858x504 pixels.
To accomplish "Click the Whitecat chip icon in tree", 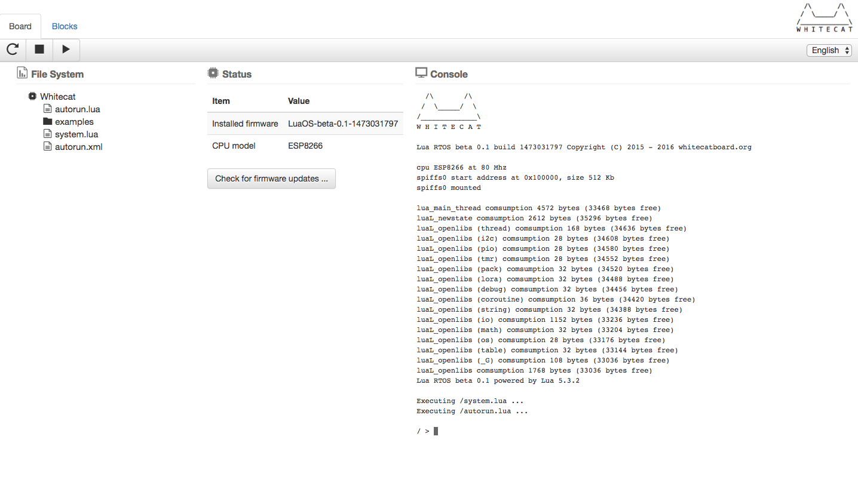I will coord(32,96).
